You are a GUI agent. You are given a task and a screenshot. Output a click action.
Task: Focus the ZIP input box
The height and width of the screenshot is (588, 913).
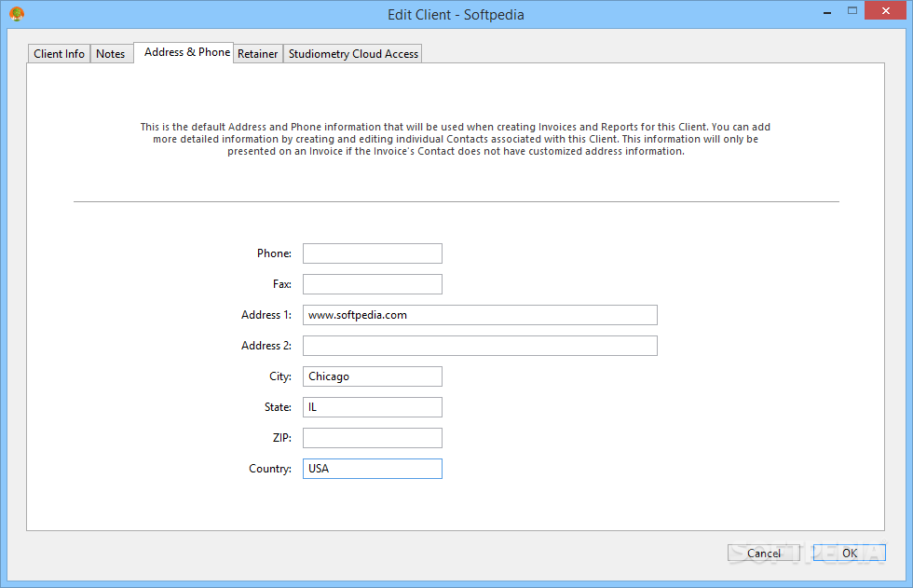point(372,438)
